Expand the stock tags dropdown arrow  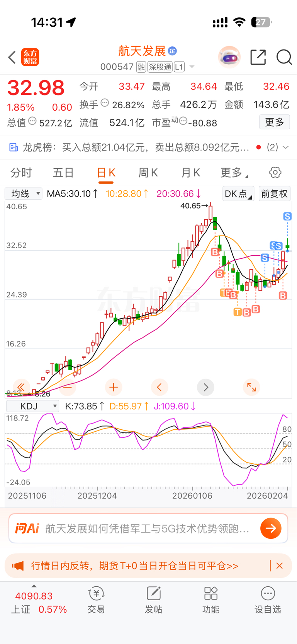coord(192,67)
